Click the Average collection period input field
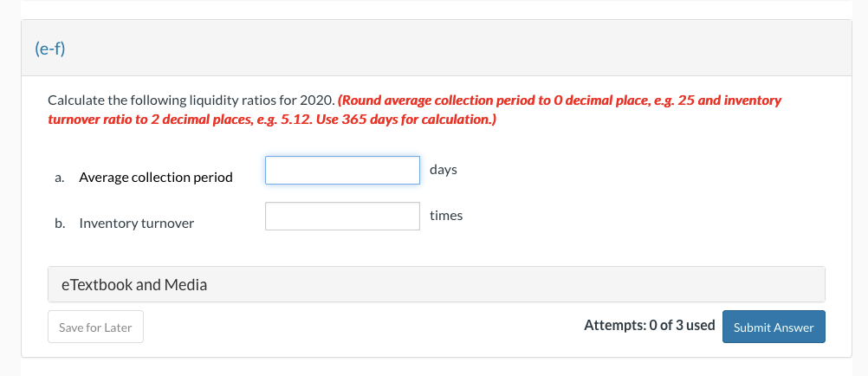The width and height of the screenshot is (868, 376). click(x=342, y=170)
